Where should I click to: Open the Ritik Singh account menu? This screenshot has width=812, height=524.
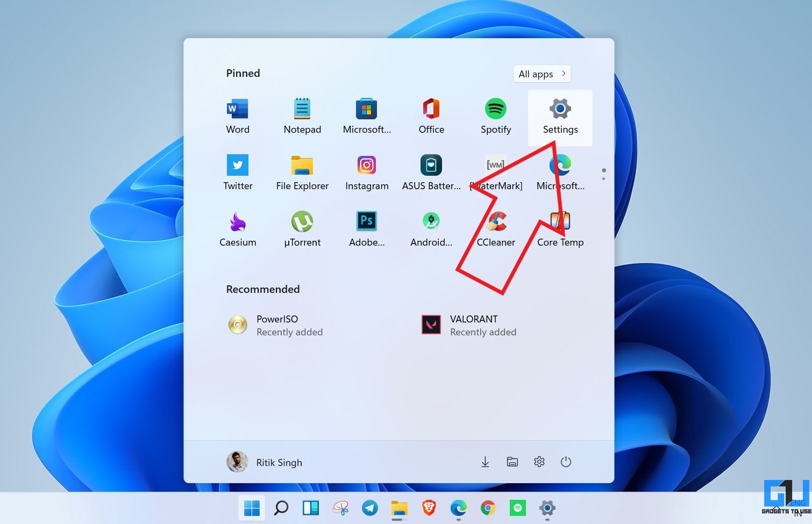click(265, 462)
